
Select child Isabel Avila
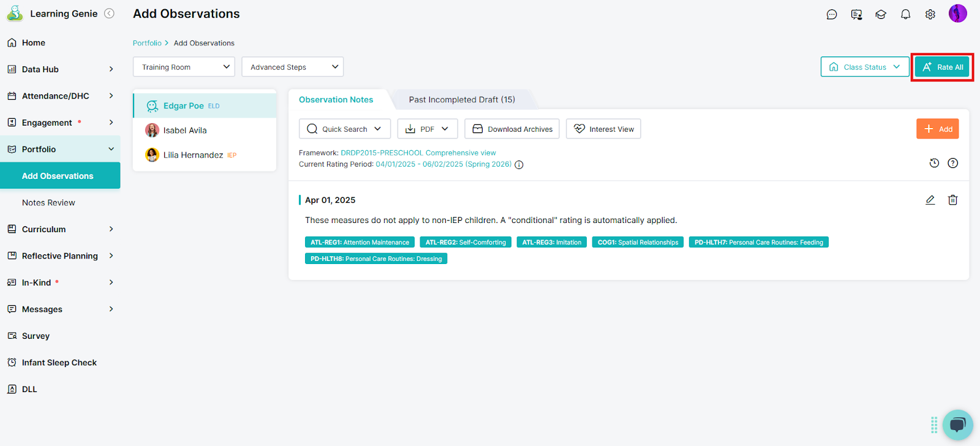click(x=205, y=130)
